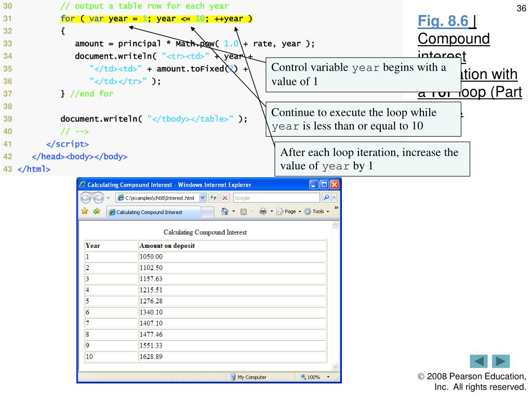Stop loading with the red X button
The height and width of the screenshot is (399, 532).
(224, 197)
